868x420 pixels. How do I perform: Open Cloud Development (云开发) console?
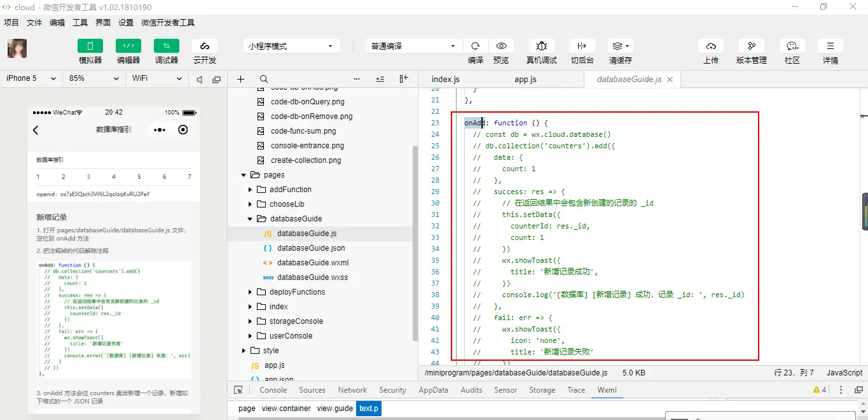pos(205,46)
